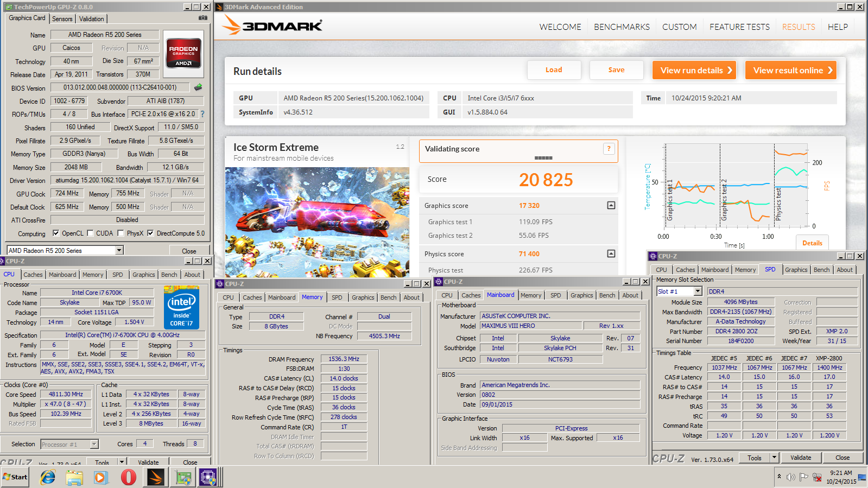Image resolution: width=868 pixels, height=488 pixels.
Task: Open the AMD Radeon R5 200 Series card dropdown
Action: coord(119,250)
